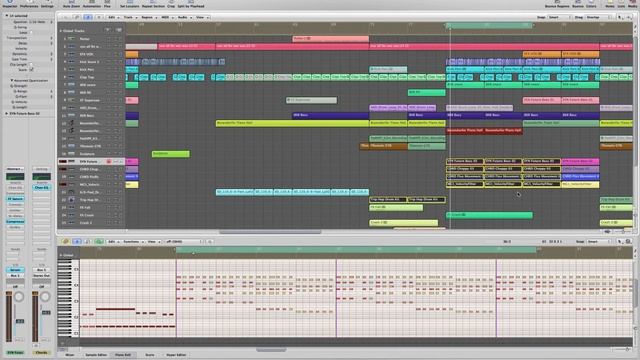Toggle the Loop checkbox in the Inspector
The width and height of the screenshot is (640, 360).
coord(31,33)
